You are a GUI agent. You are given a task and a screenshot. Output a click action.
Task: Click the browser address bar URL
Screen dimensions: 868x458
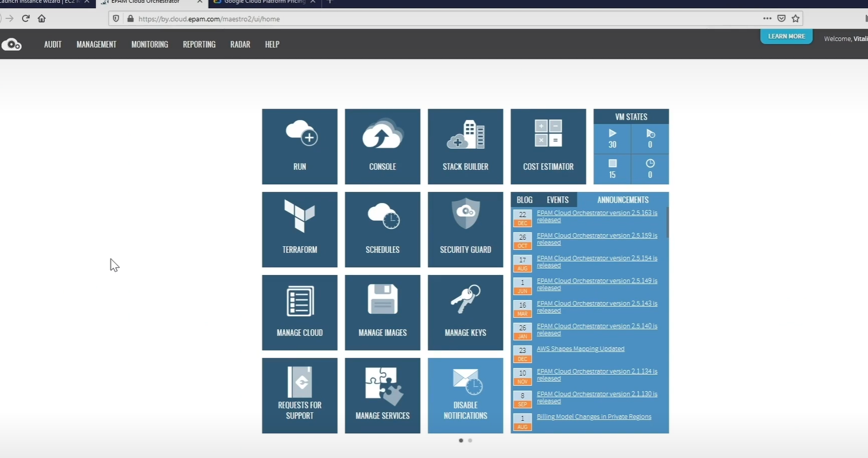pos(209,19)
